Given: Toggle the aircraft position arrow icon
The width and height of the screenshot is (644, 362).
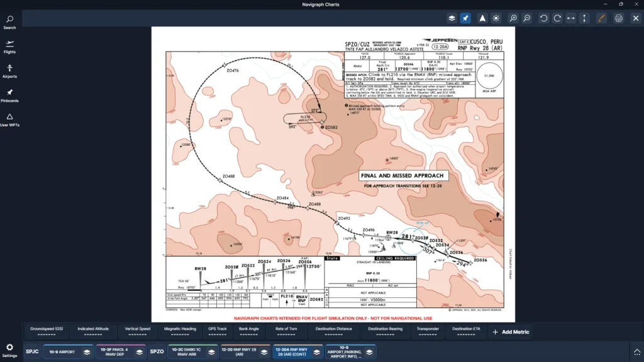Looking at the screenshot, I should coord(482,18).
